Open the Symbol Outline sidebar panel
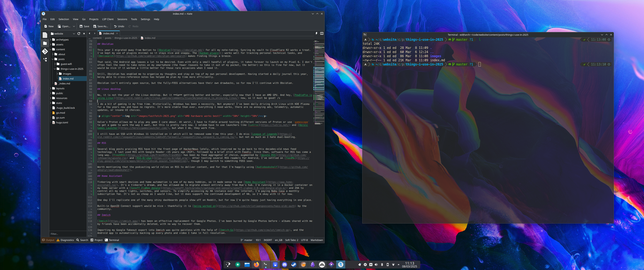 [45, 60]
